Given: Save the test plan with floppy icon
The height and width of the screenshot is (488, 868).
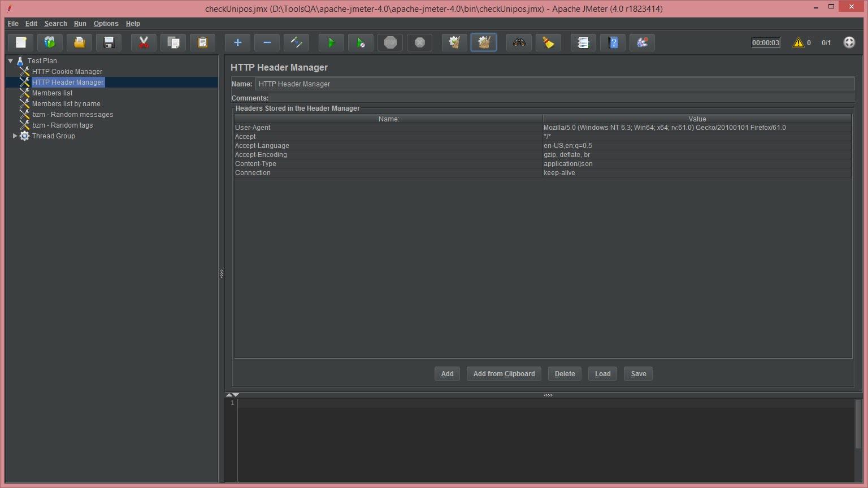Looking at the screenshot, I should tap(109, 42).
